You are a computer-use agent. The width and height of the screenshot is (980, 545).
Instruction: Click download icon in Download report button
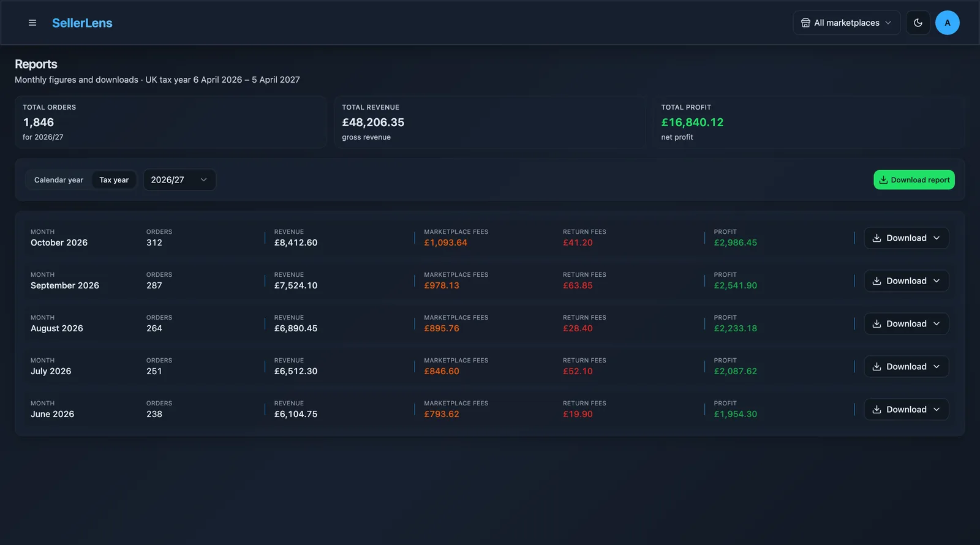tap(883, 180)
